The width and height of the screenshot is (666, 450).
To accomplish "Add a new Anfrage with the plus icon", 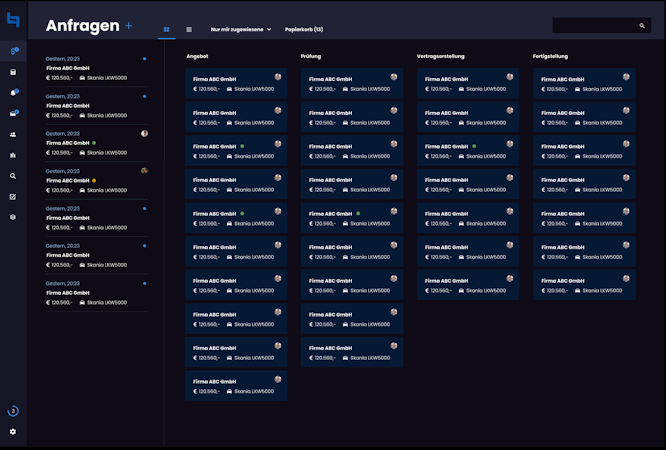I will 128,26.
